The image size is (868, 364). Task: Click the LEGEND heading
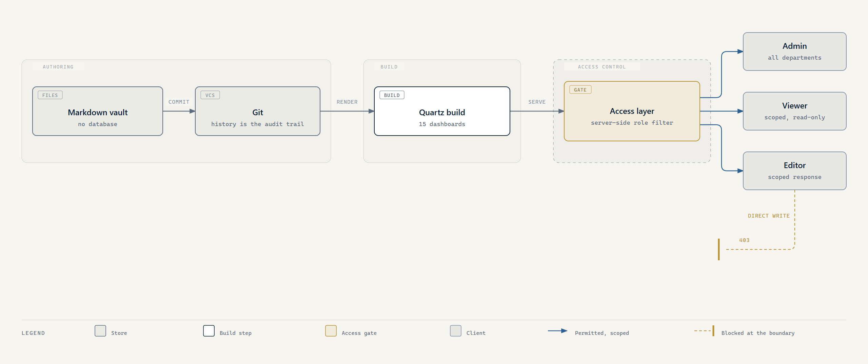coord(33,333)
